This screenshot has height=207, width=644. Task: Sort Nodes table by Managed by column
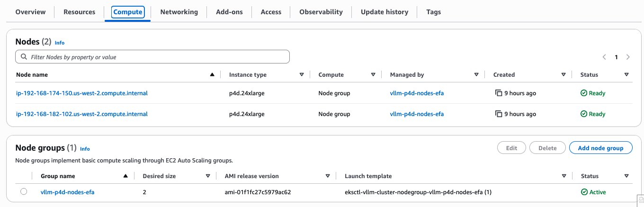click(x=476, y=75)
